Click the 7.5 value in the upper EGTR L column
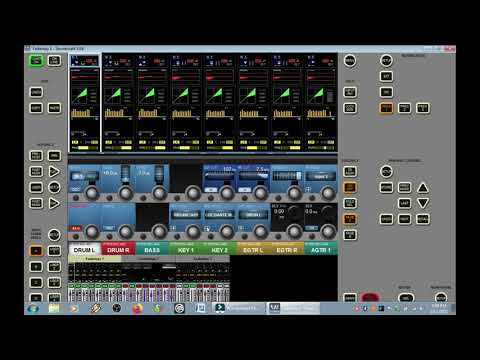480x360 pixels. click(x=261, y=169)
